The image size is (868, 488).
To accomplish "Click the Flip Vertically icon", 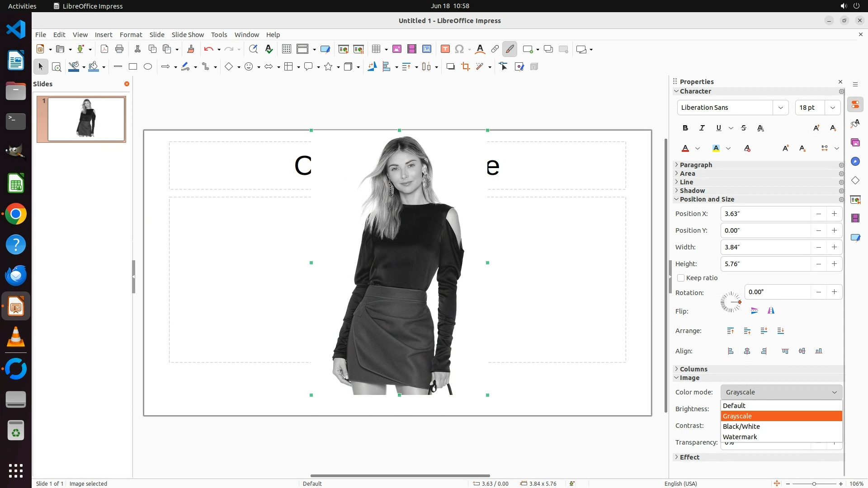I will click(x=754, y=311).
